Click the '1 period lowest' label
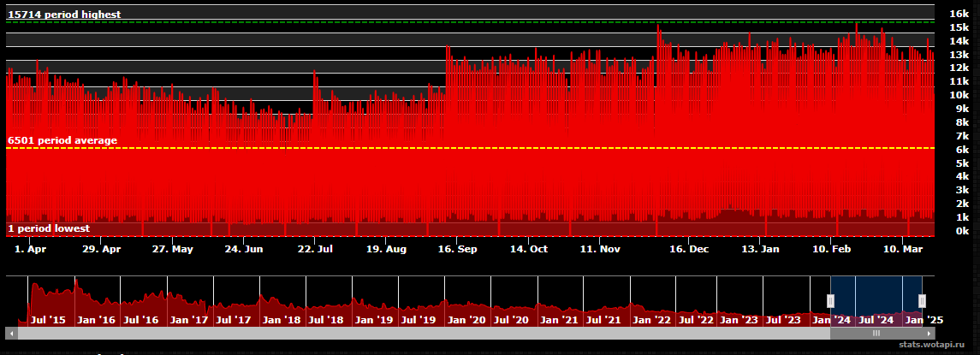 tap(49, 228)
